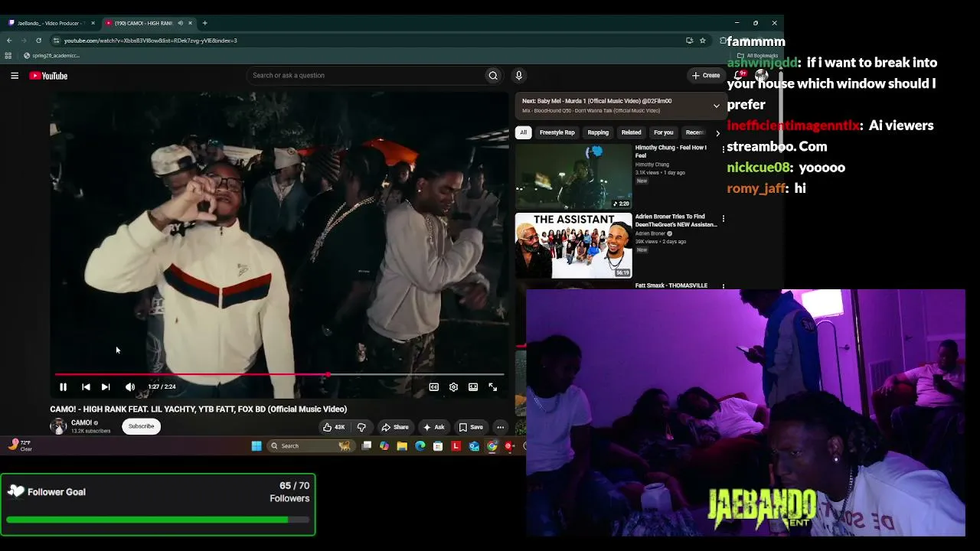Screen dimensions: 980x551
Task: Open more actions ellipsis under video
Action: 500,427
